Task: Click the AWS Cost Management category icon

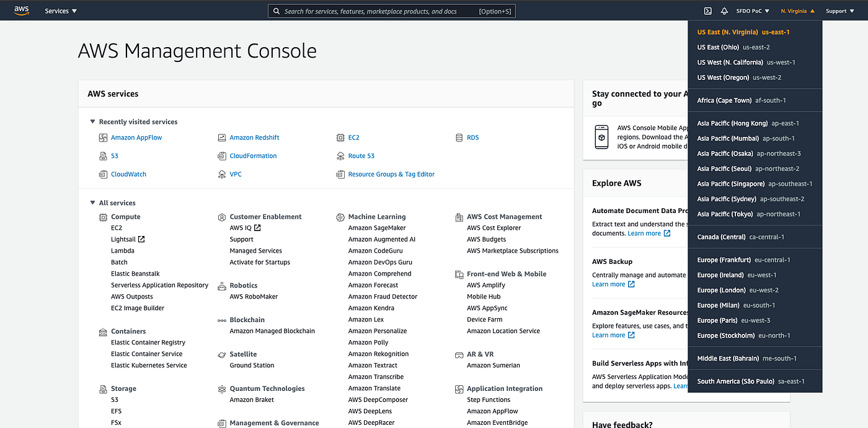Action: [x=459, y=217]
